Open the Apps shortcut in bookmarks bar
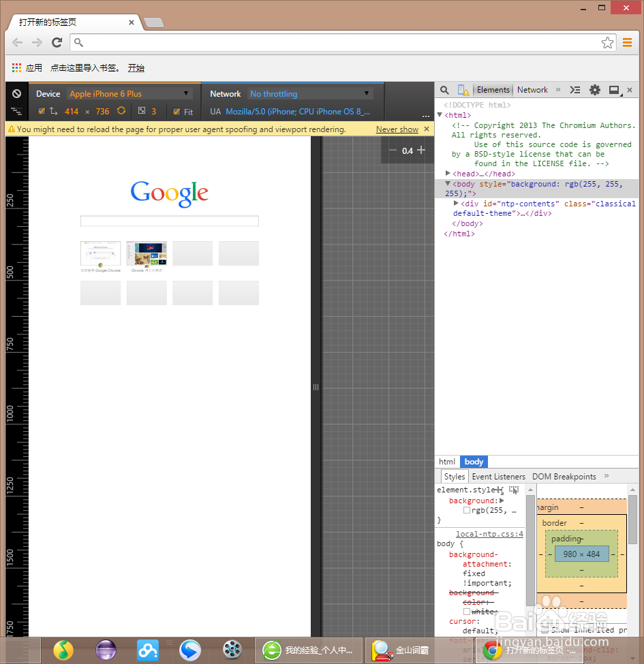Image resolution: width=644 pixels, height=664 pixels. 27,67
